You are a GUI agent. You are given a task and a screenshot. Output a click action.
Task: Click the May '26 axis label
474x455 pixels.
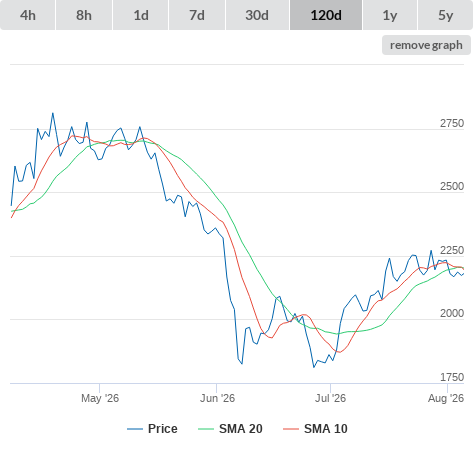click(x=100, y=398)
